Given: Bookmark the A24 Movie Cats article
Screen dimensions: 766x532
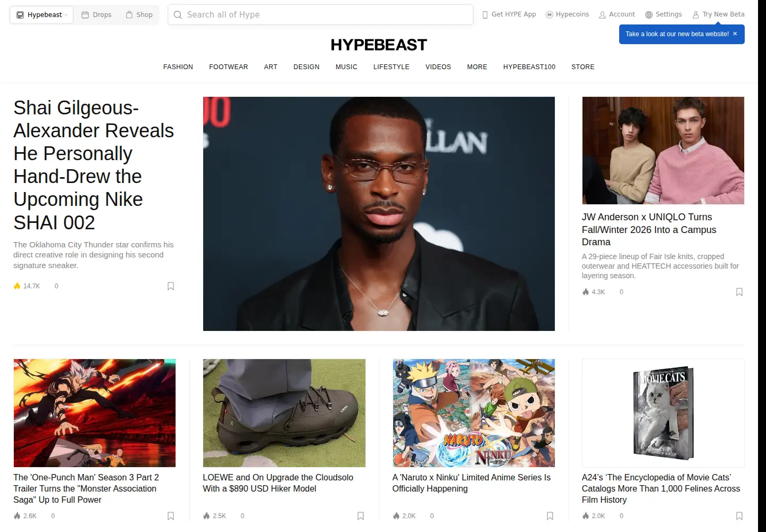Looking at the screenshot, I should pos(739,516).
